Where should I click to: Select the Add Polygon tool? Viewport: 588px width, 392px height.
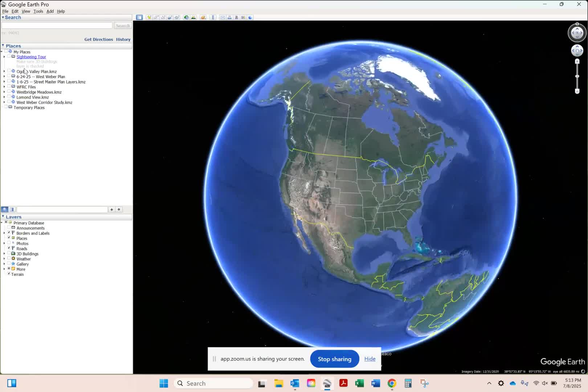point(156,17)
